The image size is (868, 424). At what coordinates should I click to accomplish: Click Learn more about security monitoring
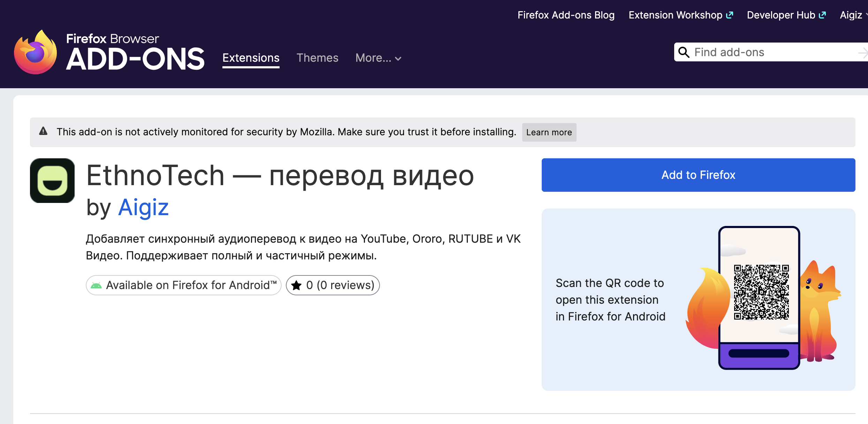549,132
